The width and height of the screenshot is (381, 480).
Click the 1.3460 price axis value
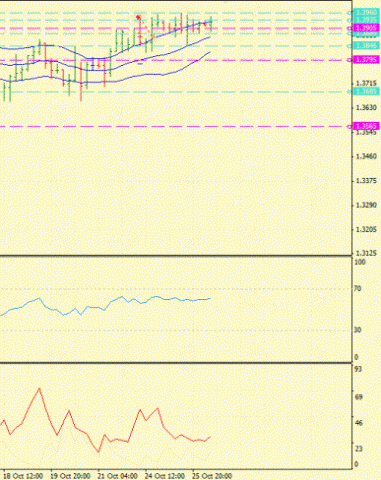tap(366, 156)
